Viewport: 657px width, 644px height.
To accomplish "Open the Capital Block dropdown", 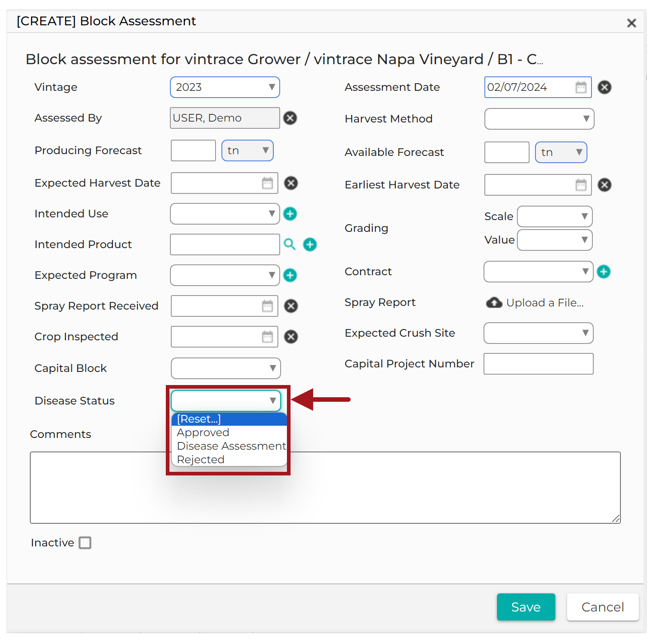I will (x=226, y=368).
